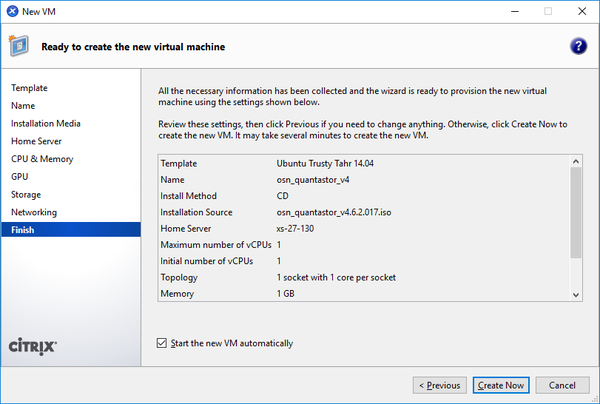Click the summary list scroll down arrow
The height and width of the screenshot is (404, 600).
click(x=576, y=295)
